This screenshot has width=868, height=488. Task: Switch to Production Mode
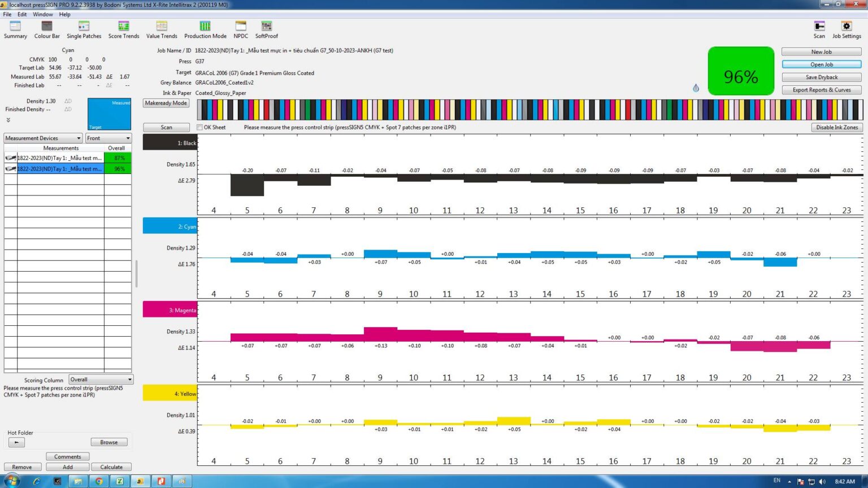[205, 30]
